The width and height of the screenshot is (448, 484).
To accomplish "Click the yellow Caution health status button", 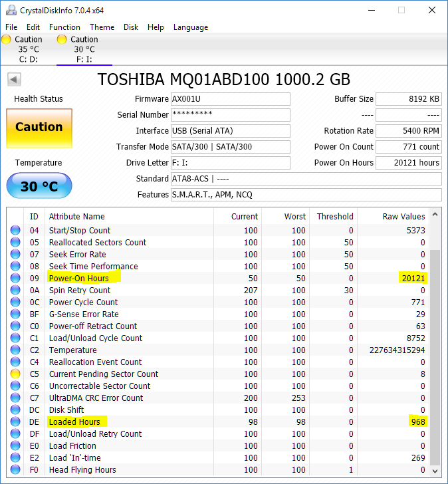I will pos(39,128).
